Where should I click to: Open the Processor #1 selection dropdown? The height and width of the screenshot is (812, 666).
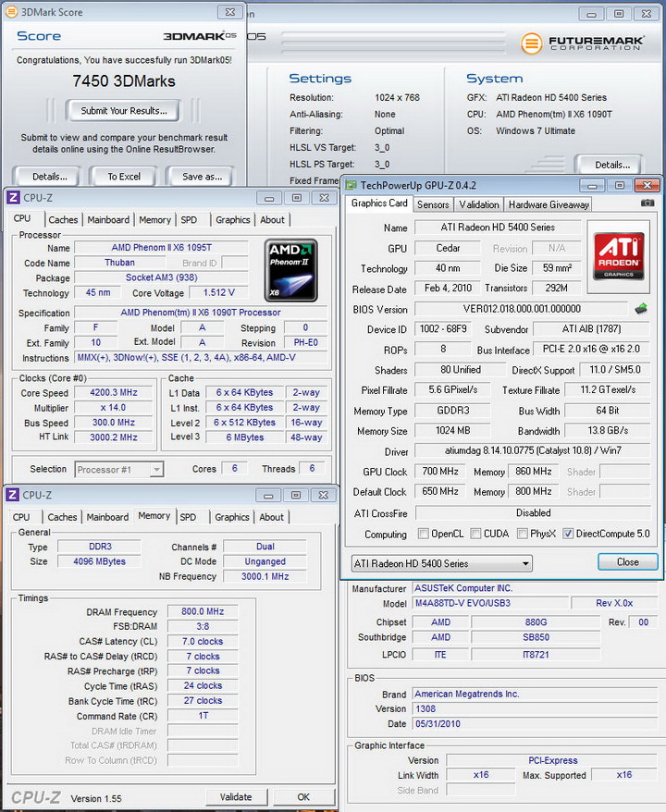coord(119,470)
